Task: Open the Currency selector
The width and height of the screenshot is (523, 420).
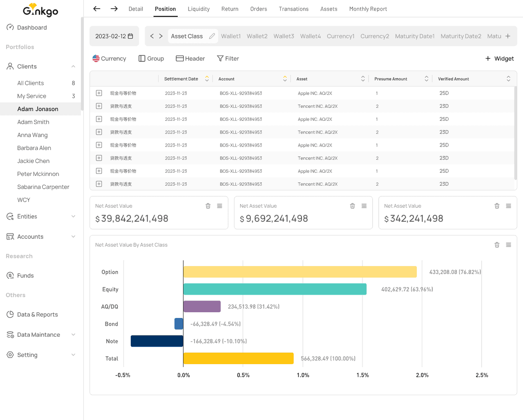Action: click(x=109, y=58)
